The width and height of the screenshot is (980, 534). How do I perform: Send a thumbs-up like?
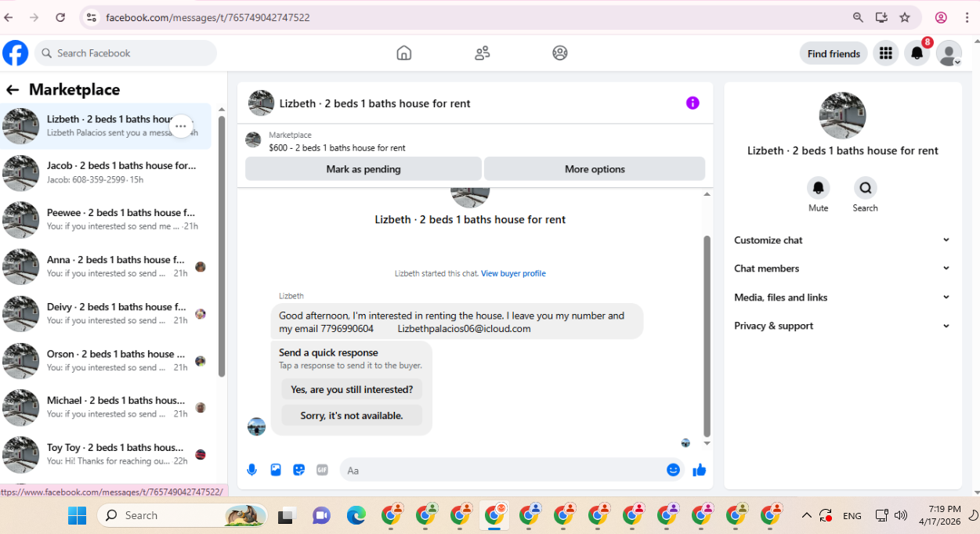pos(700,470)
